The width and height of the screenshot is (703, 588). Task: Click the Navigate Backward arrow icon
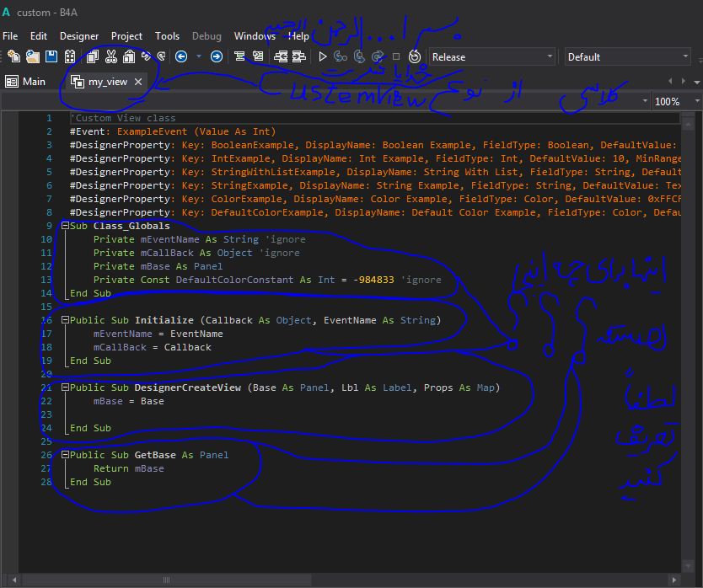point(181,56)
